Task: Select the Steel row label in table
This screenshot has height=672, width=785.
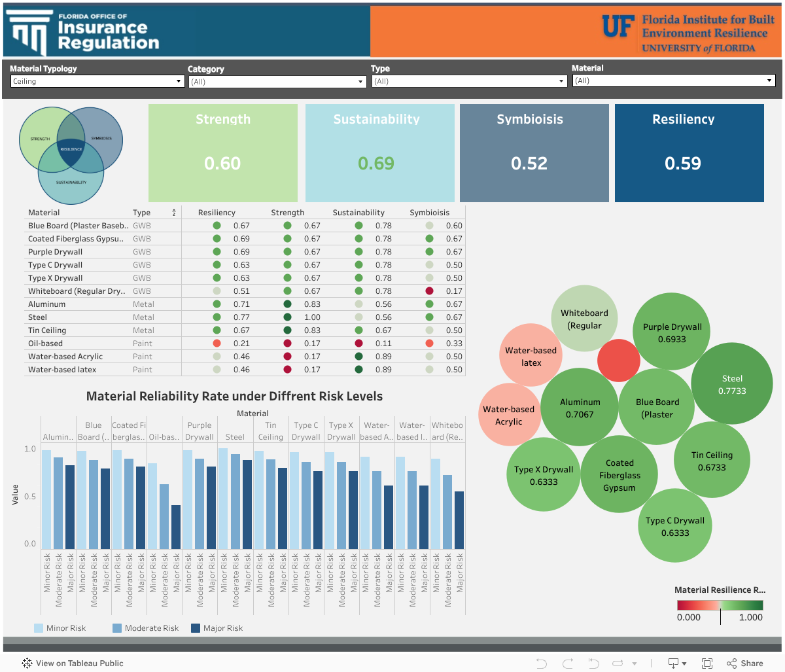Action: (38, 317)
